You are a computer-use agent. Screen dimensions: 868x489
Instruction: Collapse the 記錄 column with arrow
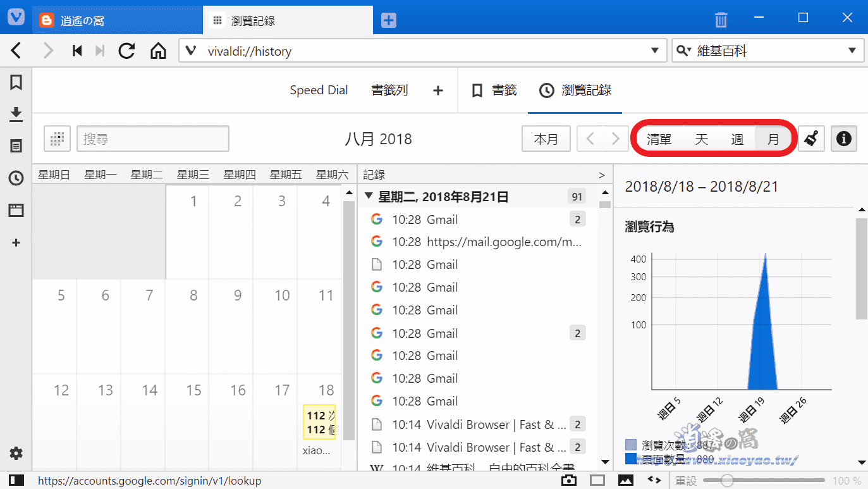click(x=602, y=175)
